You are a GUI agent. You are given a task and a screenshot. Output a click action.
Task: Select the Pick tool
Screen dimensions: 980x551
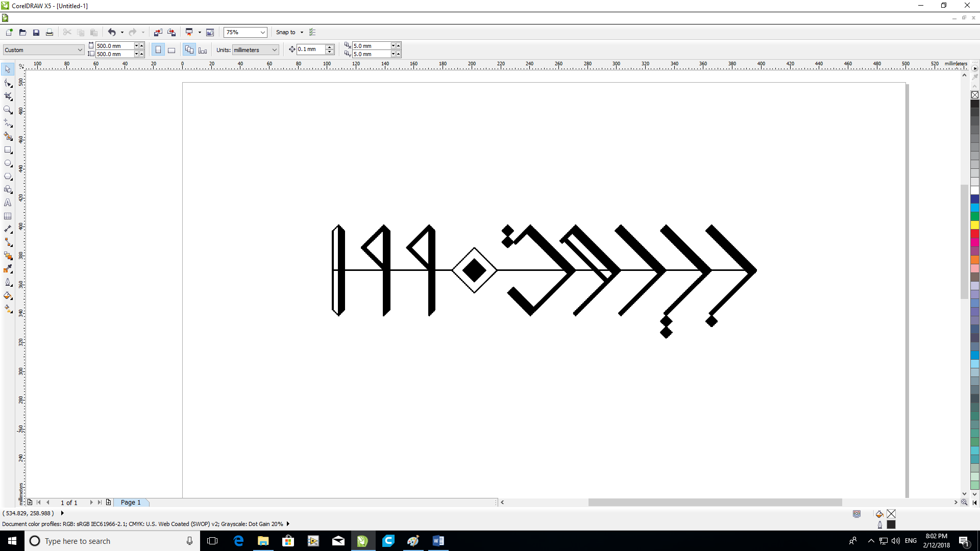tap(8, 69)
